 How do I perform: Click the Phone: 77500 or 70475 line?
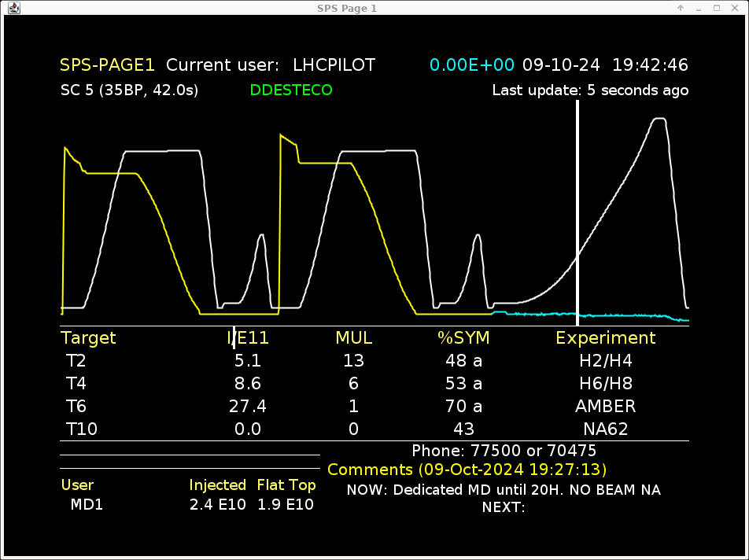(504, 451)
